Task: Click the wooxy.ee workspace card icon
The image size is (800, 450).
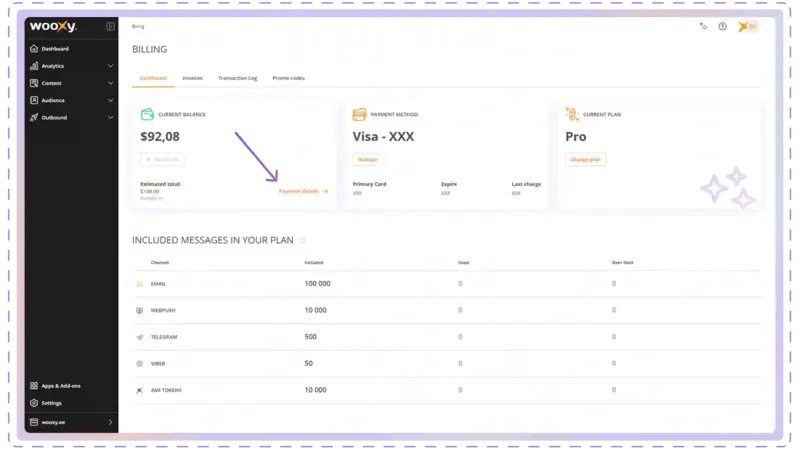Action: [34, 422]
